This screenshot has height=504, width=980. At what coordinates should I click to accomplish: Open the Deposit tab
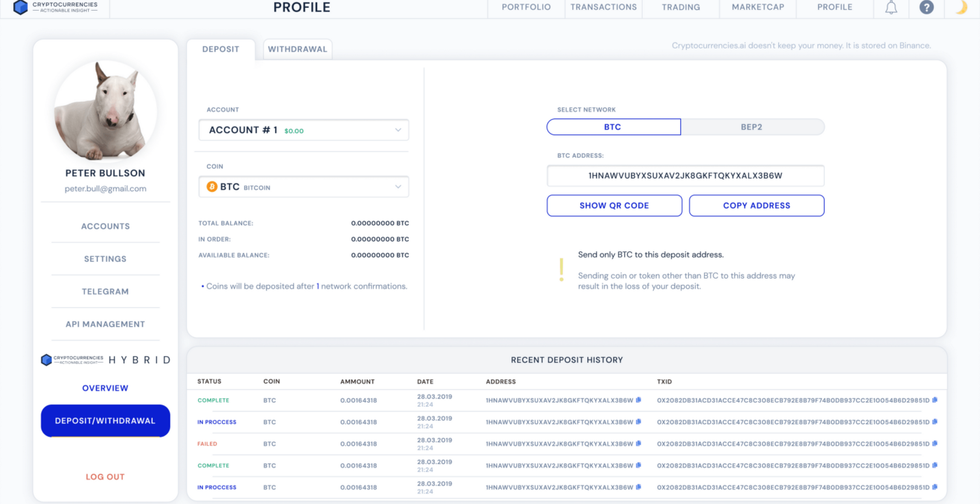(x=220, y=49)
